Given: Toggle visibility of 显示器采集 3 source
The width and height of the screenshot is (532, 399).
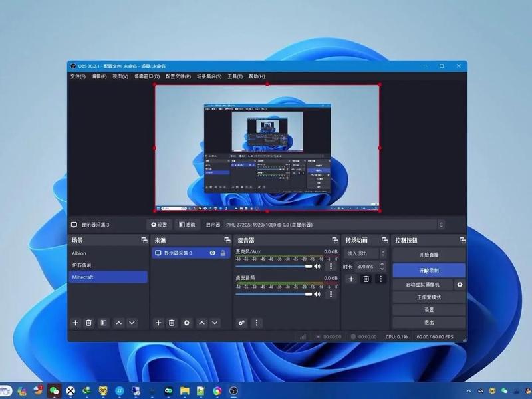Looking at the screenshot, I should (x=213, y=253).
